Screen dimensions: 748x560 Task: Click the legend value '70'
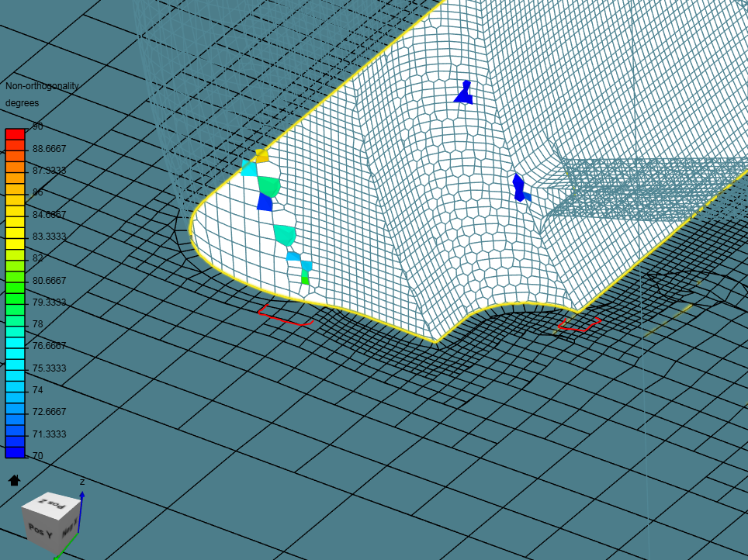[38, 455]
